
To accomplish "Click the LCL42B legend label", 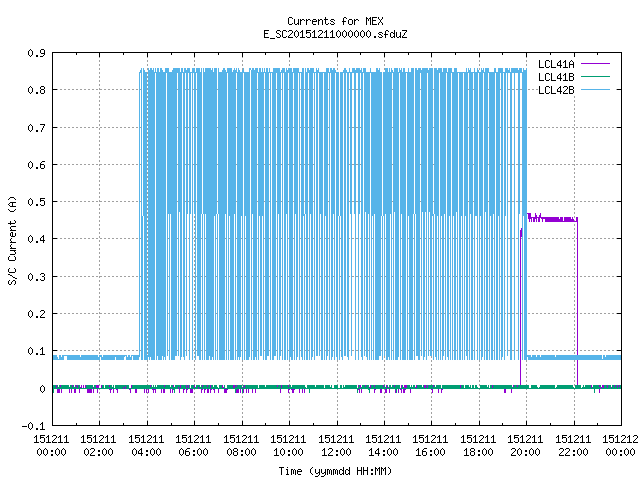I will [556, 90].
